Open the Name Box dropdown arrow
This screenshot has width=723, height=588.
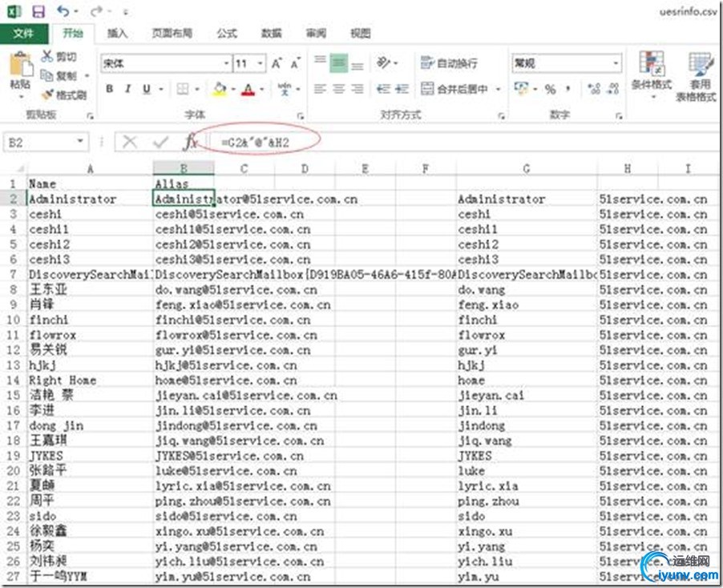coord(80,142)
